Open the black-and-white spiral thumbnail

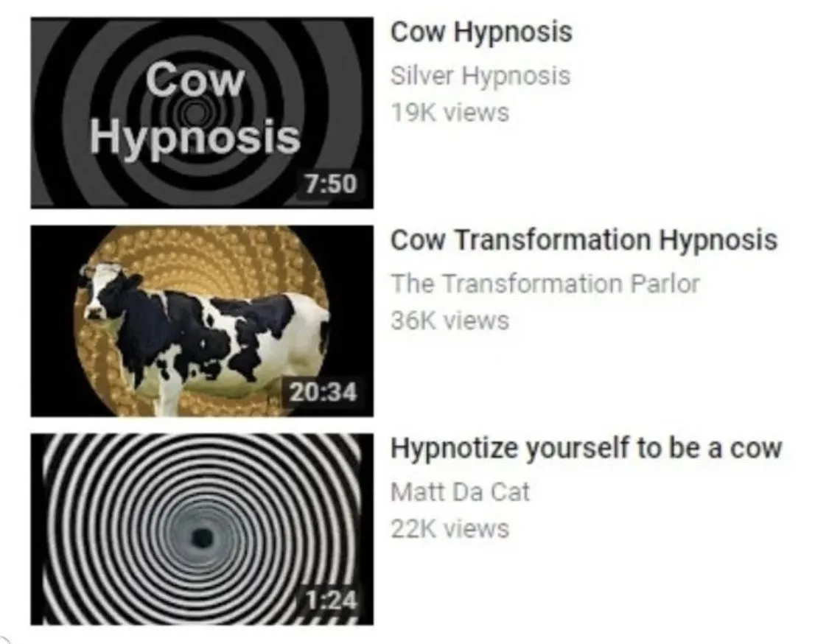[202, 529]
